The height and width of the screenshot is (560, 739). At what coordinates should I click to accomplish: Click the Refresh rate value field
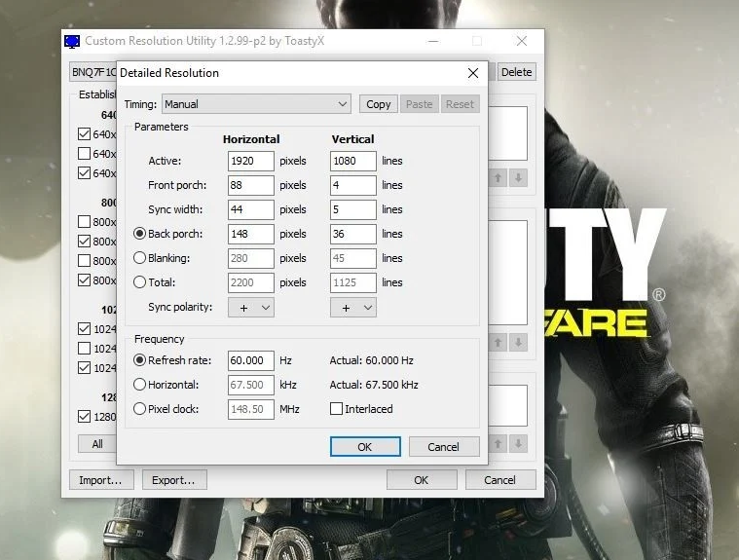pyautogui.click(x=250, y=360)
